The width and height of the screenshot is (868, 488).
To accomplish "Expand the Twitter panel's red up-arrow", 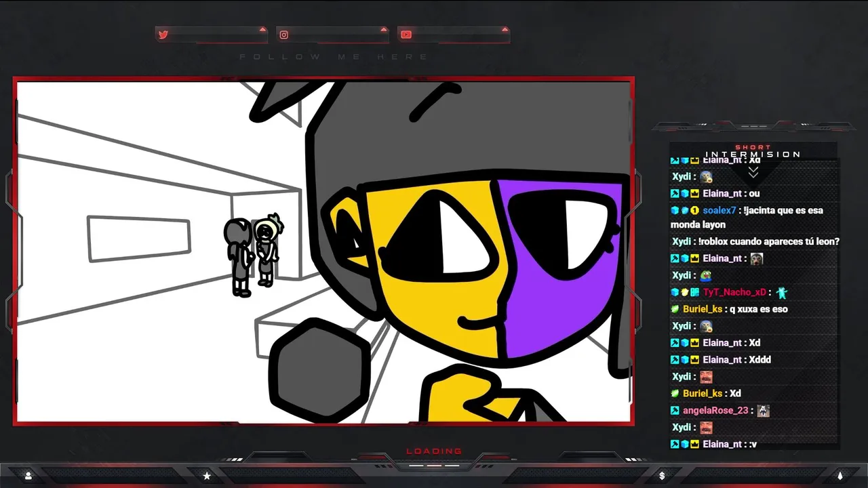I will pos(262,30).
